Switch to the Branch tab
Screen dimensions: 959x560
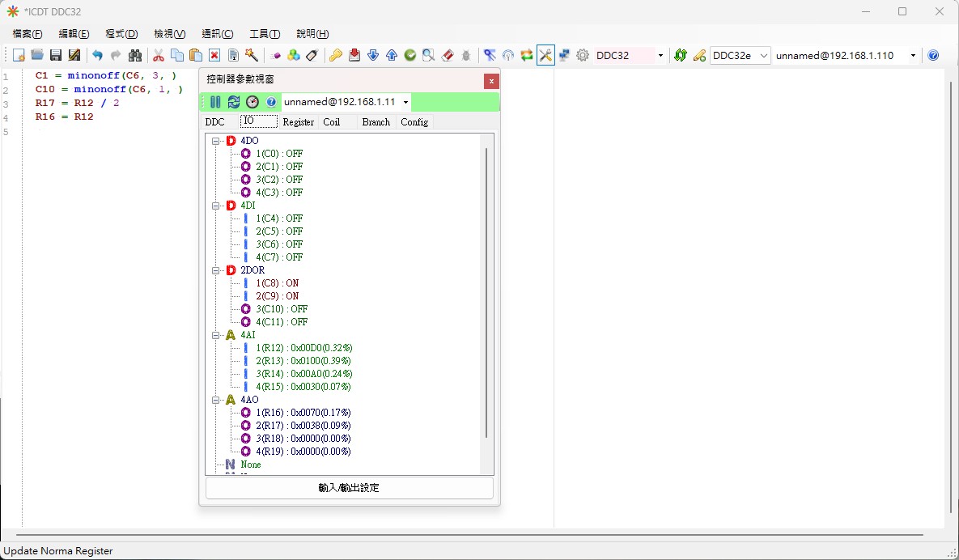pyautogui.click(x=376, y=121)
